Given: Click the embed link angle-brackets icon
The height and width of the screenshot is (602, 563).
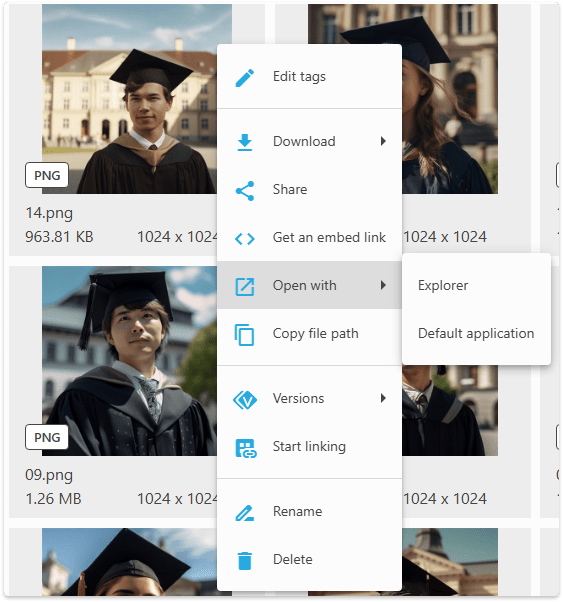Looking at the screenshot, I should (x=245, y=239).
